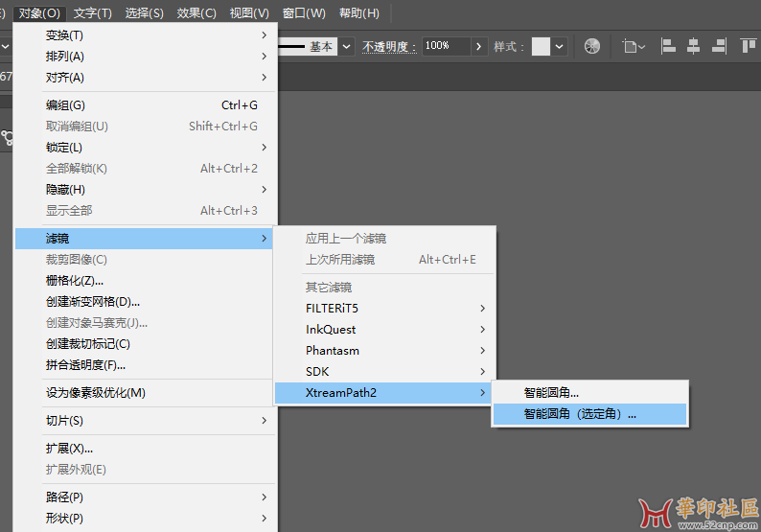Viewport: 761px width, 532px height.
Task: Choose 创建渐变网格(D)... menu item
Action: (x=144, y=302)
